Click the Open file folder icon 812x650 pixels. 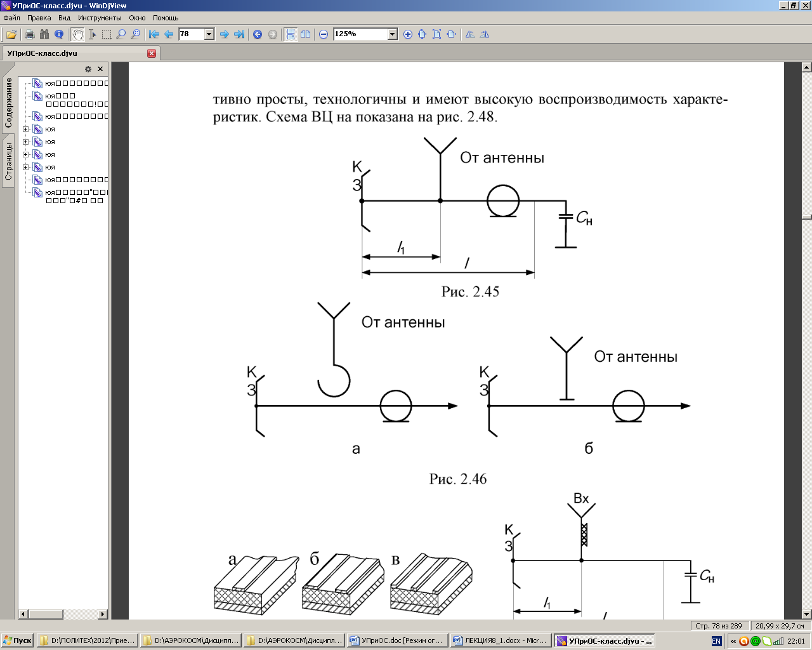click(11, 34)
